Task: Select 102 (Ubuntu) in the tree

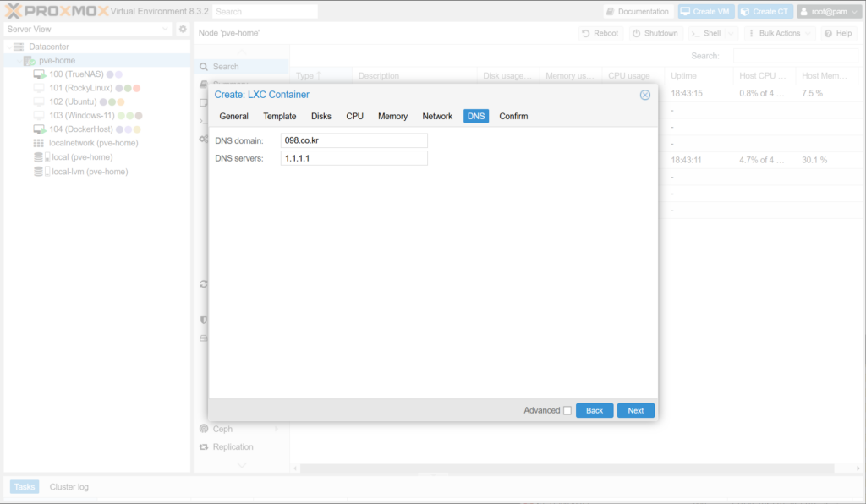Action: (x=73, y=102)
